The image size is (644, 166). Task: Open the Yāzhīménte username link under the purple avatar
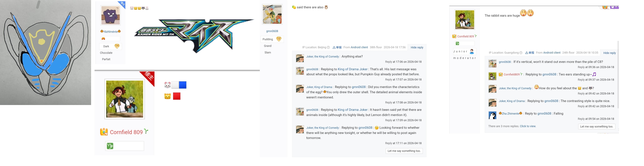coord(110,32)
